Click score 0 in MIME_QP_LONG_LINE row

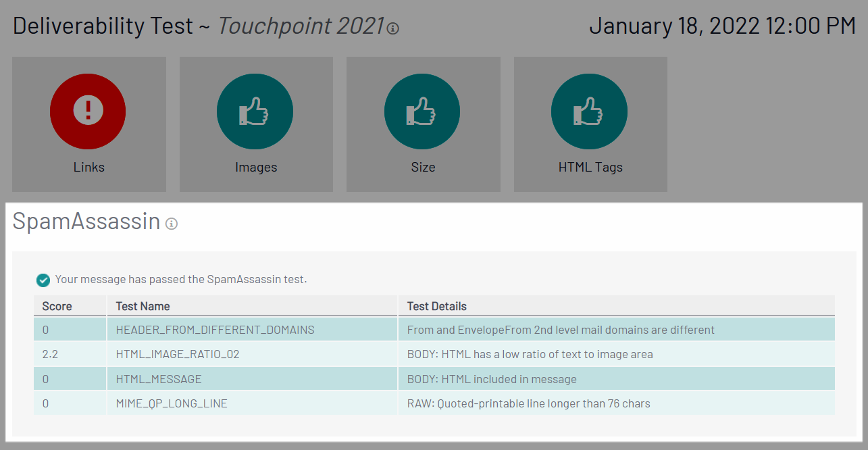pyautogui.click(x=45, y=403)
